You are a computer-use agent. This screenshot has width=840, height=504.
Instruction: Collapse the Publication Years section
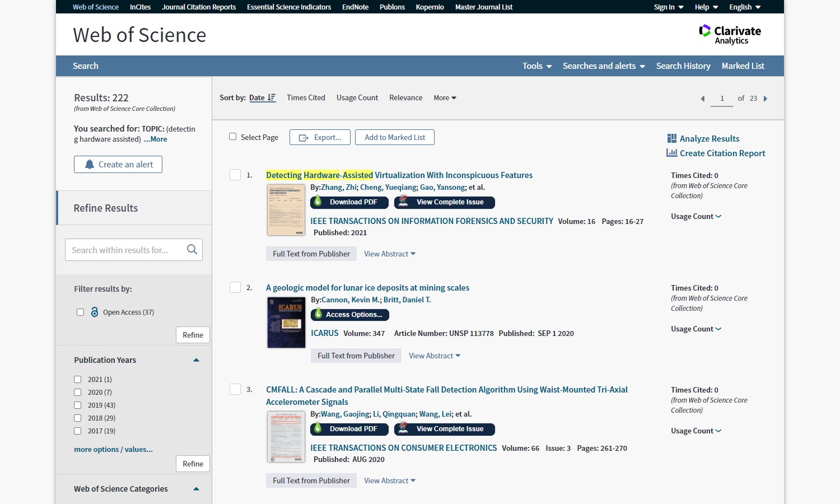[196, 360]
